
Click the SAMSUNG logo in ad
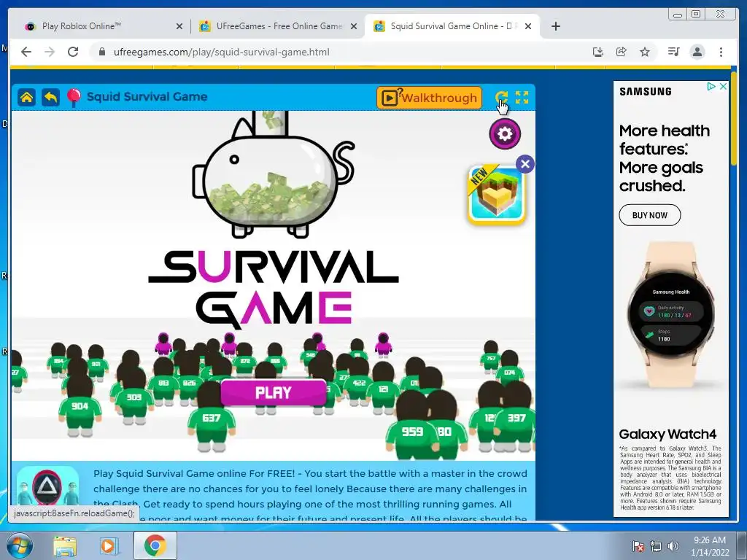(646, 92)
